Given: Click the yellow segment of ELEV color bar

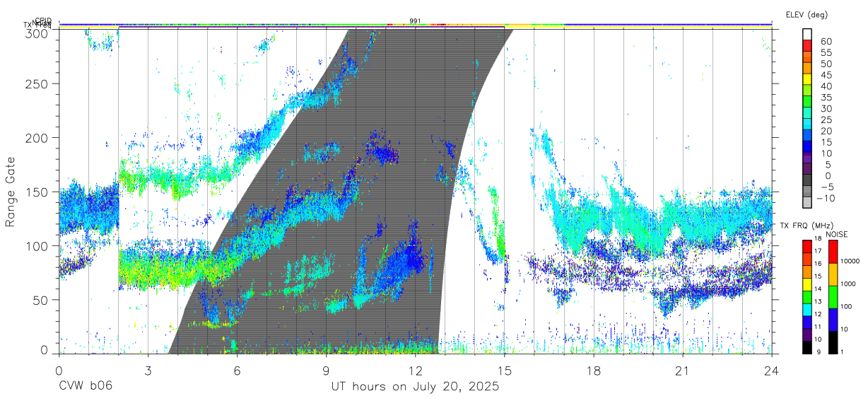Looking at the screenshot, I should (807, 79).
